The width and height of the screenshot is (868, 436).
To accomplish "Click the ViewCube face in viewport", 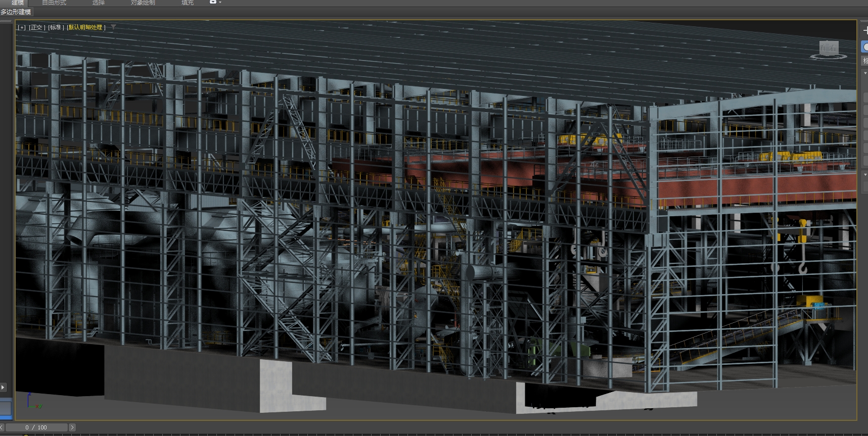I will pos(829,49).
